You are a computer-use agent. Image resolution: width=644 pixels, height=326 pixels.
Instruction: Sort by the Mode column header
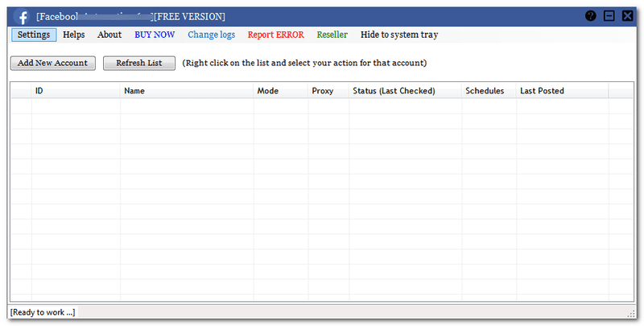(x=281, y=91)
